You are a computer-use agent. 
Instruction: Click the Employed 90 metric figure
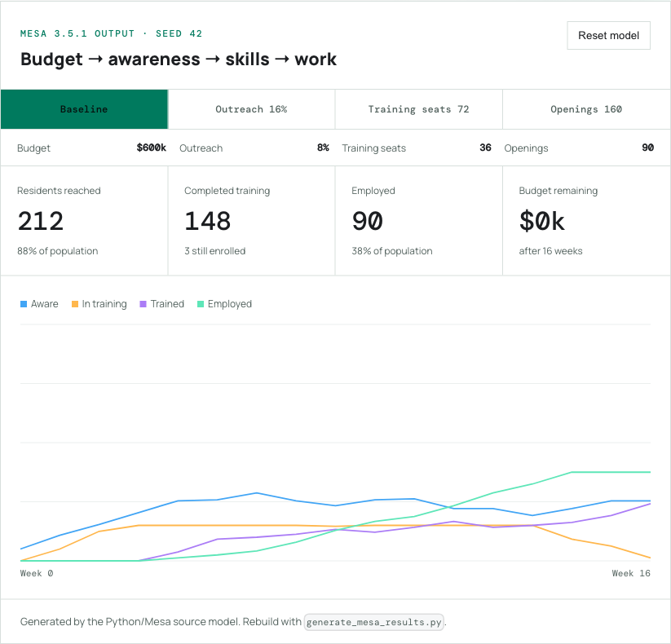click(367, 221)
